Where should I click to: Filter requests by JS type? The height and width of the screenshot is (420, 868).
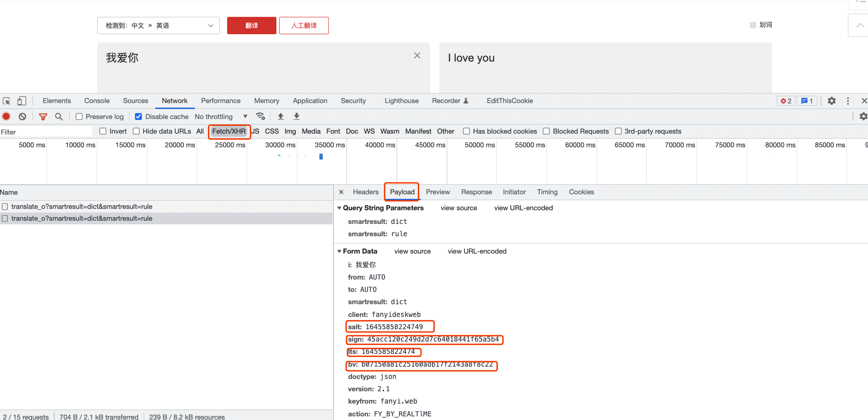click(x=255, y=131)
